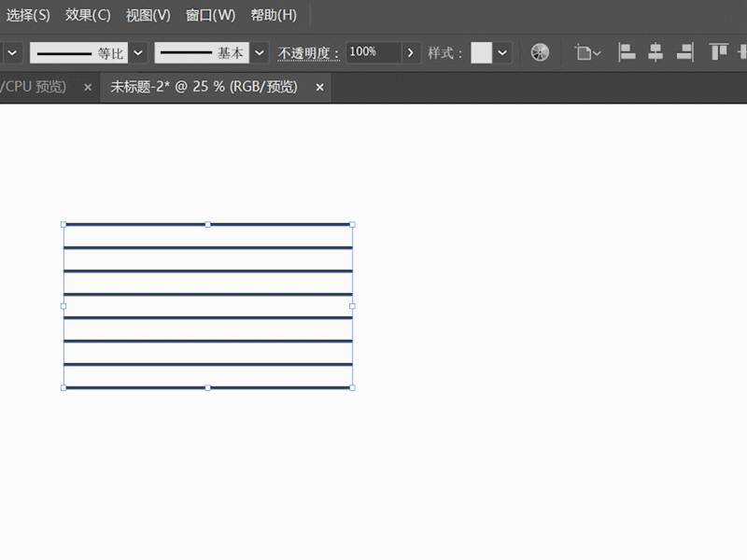747x560 pixels.
Task: Click the 不透明度 opacity label link
Action: (x=309, y=53)
